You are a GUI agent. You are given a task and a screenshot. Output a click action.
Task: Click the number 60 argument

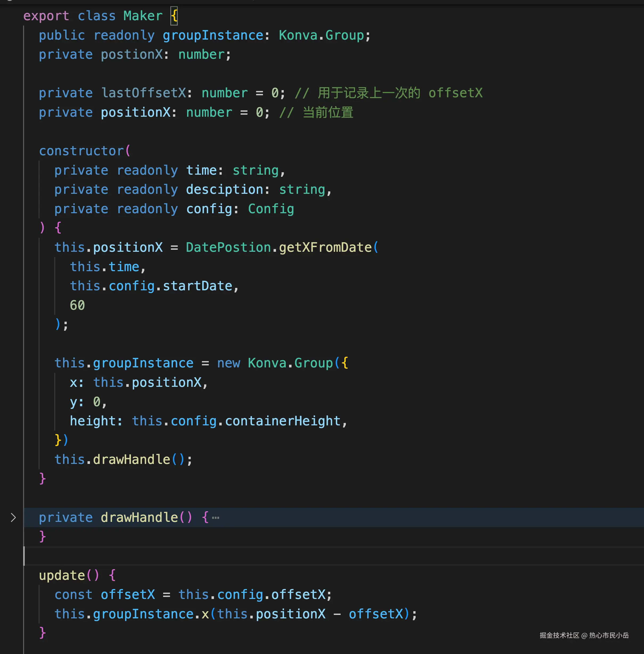tap(77, 305)
